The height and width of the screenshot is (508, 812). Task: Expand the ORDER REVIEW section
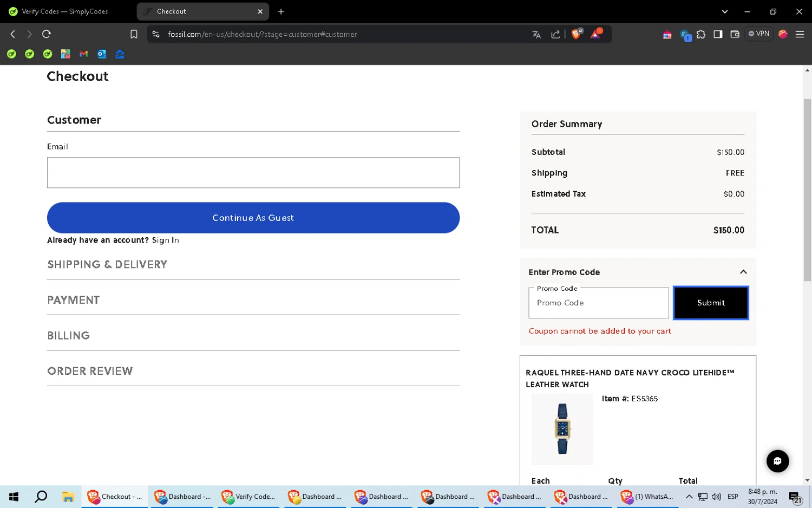[253, 371]
